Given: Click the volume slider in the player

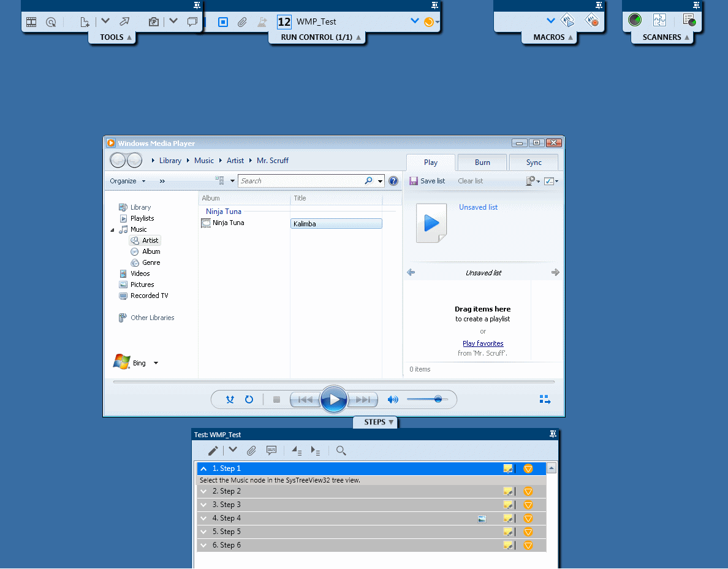Looking at the screenshot, I should pyautogui.click(x=427, y=400).
